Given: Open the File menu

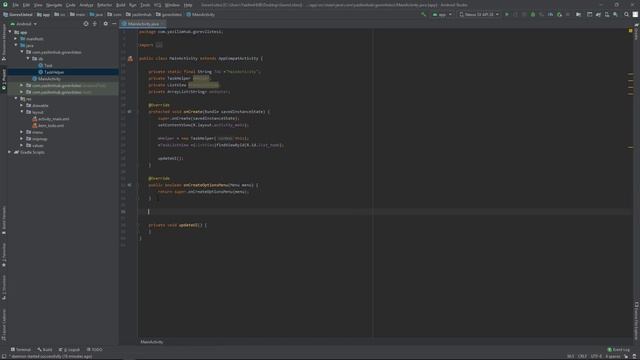Looking at the screenshot, I should pos(16,5).
